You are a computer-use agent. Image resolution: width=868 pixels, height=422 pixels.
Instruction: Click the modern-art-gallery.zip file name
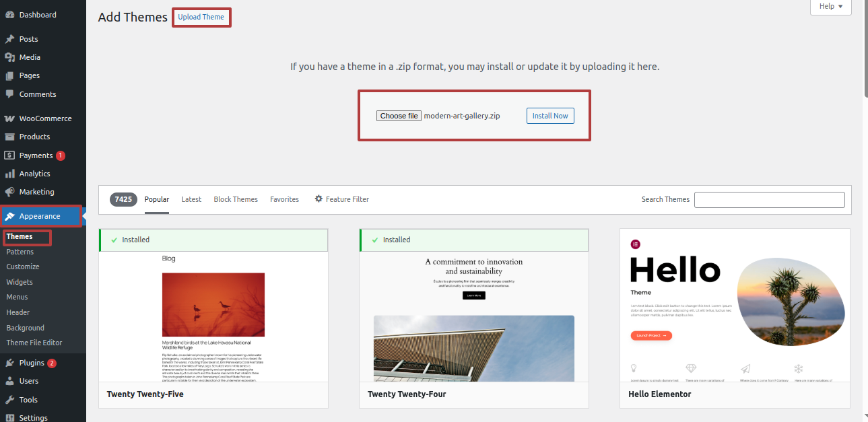pyautogui.click(x=462, y=116)
